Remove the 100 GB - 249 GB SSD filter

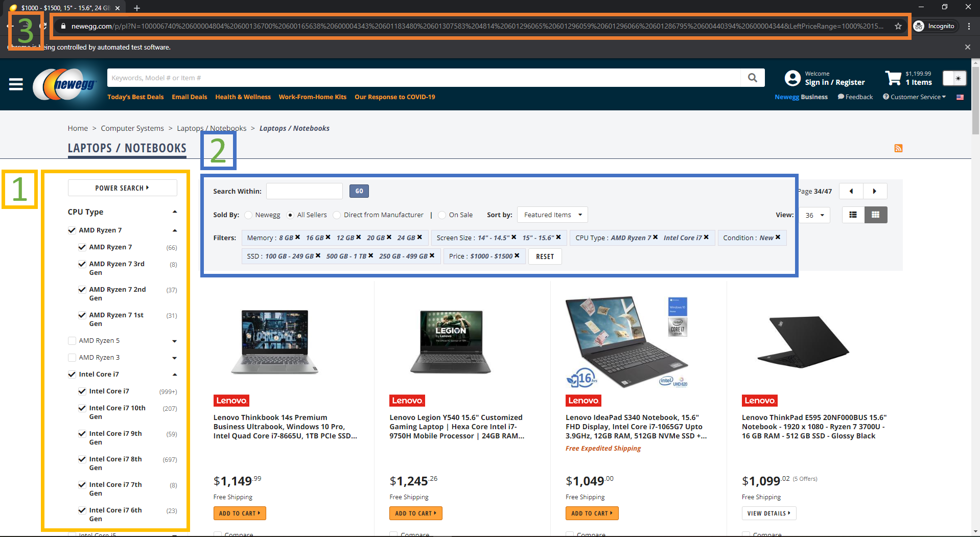318,255
